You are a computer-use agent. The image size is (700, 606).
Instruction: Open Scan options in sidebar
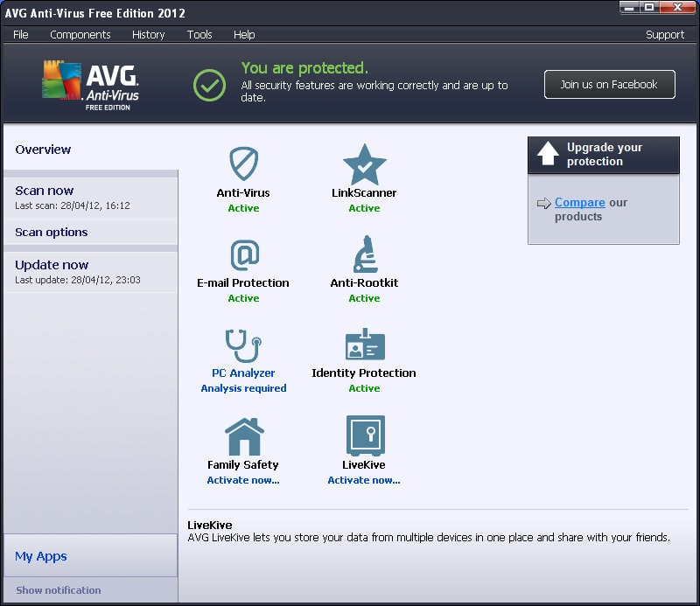click(52, 233)
